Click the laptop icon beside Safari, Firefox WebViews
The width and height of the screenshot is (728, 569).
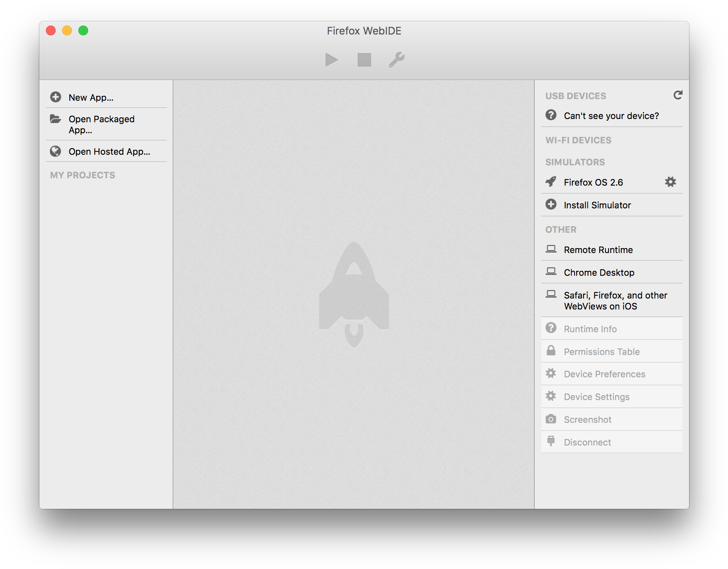tap(551, 294)
